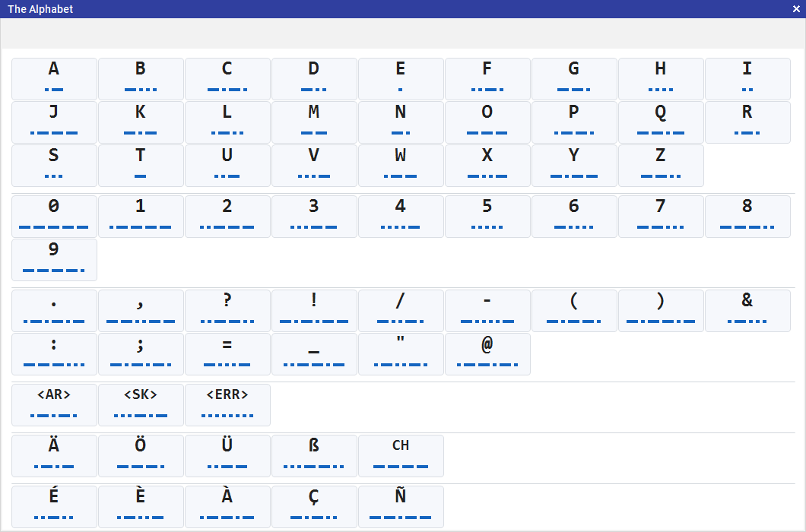This screenshot has height=532, width=806.
Task: Click the <ERR> prosign button
Action: (x=227, y=405)
